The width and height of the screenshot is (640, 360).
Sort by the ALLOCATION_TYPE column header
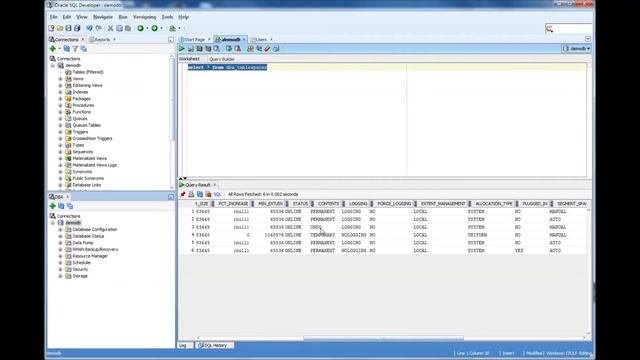(493, 204)
